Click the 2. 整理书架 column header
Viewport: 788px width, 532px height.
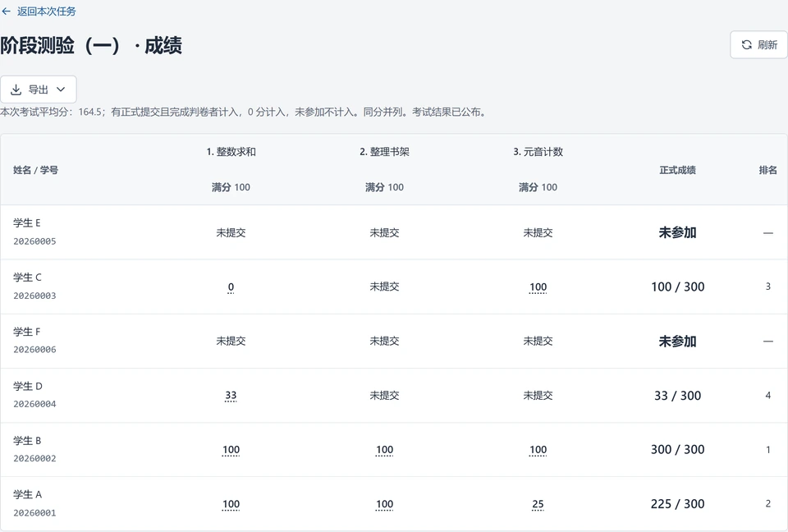click(384, 152)
